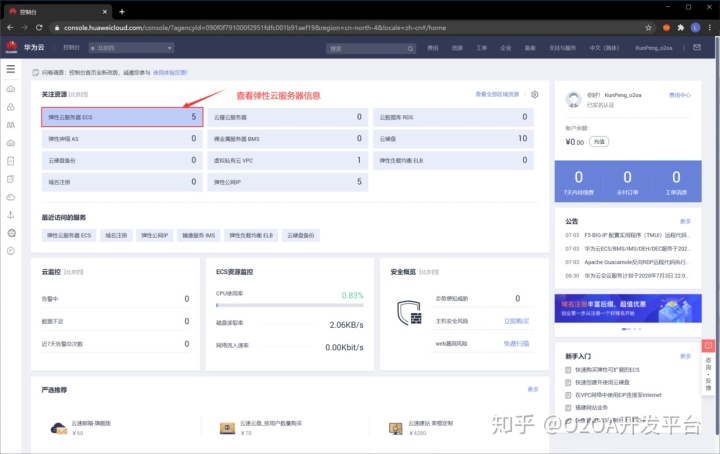Open 企业 in the top navigation
This screenshot has width=720, height=454.
pos(506,48)
